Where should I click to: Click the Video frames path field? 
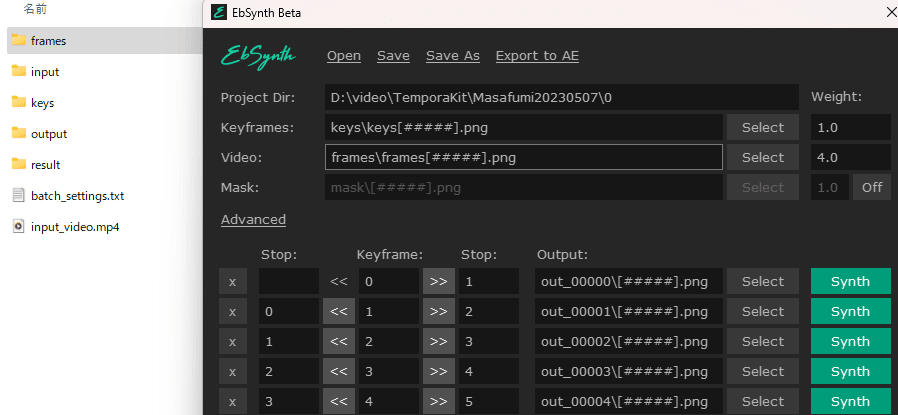pyautogui.click(x=523, y=157)
